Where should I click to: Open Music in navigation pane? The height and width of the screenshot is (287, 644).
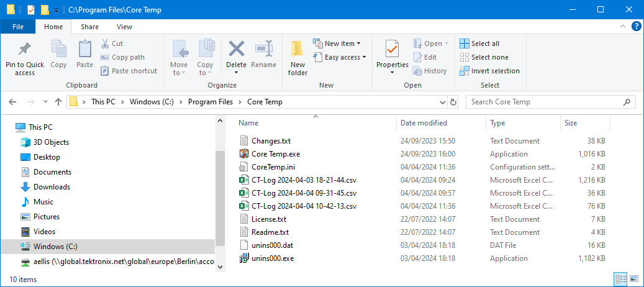click(x=43, y=202)
